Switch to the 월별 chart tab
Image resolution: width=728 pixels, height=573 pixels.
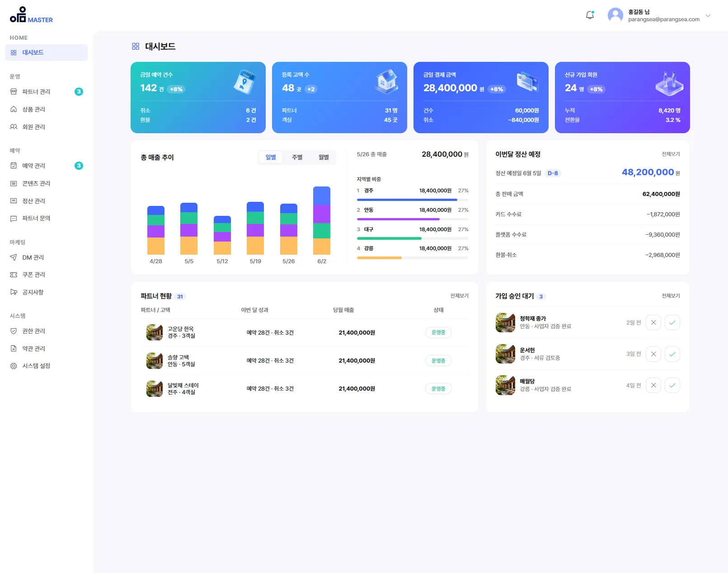click(x=324, y=157)
